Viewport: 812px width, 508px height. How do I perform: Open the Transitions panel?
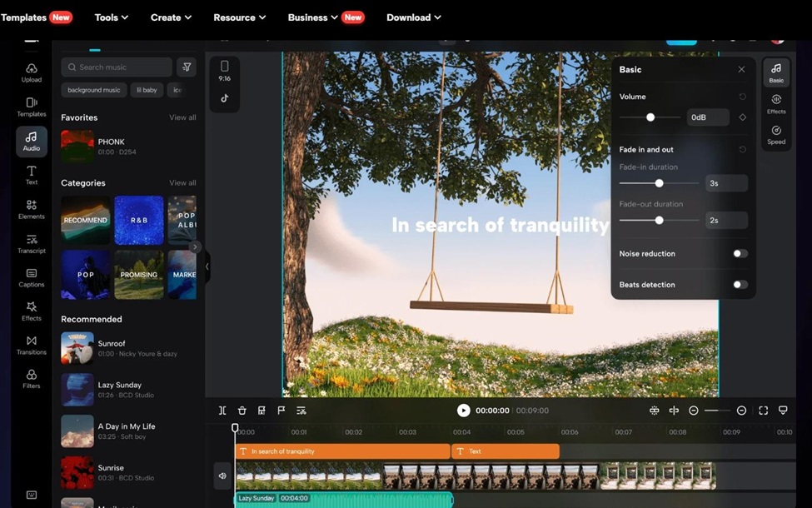[x=31, y=346]
